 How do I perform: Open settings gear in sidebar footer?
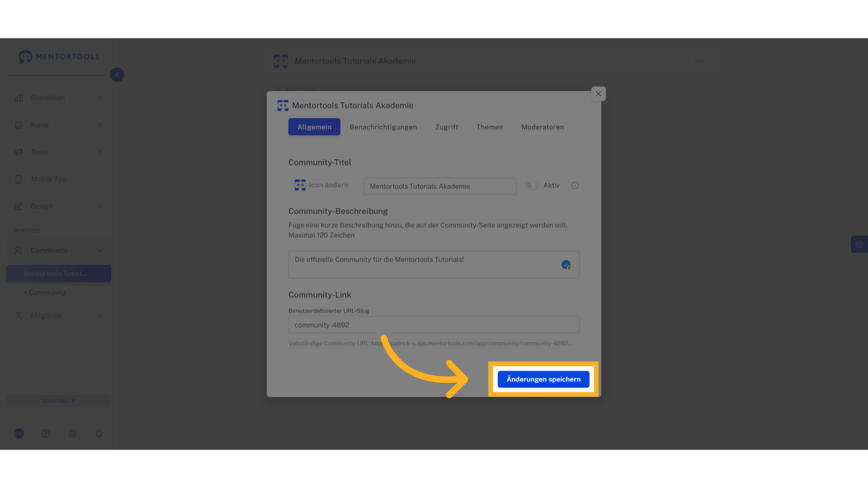tap(72, 434)
